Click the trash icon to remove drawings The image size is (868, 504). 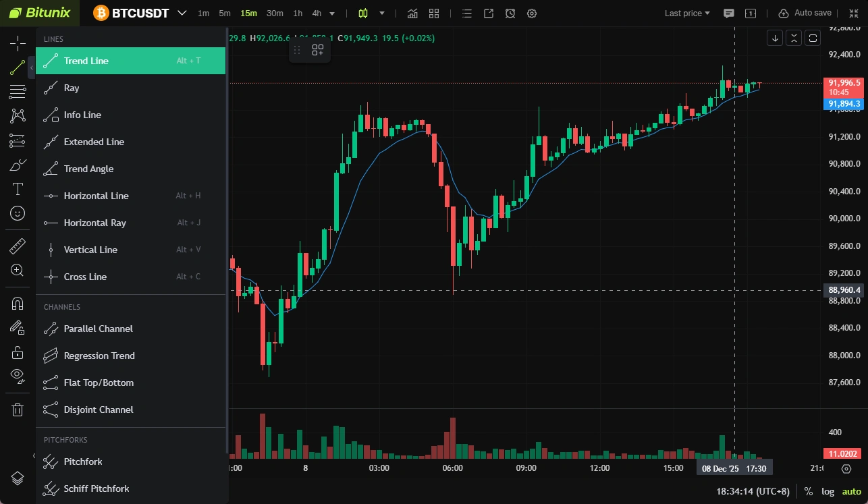pyautogui.click(x=18, y=410)
